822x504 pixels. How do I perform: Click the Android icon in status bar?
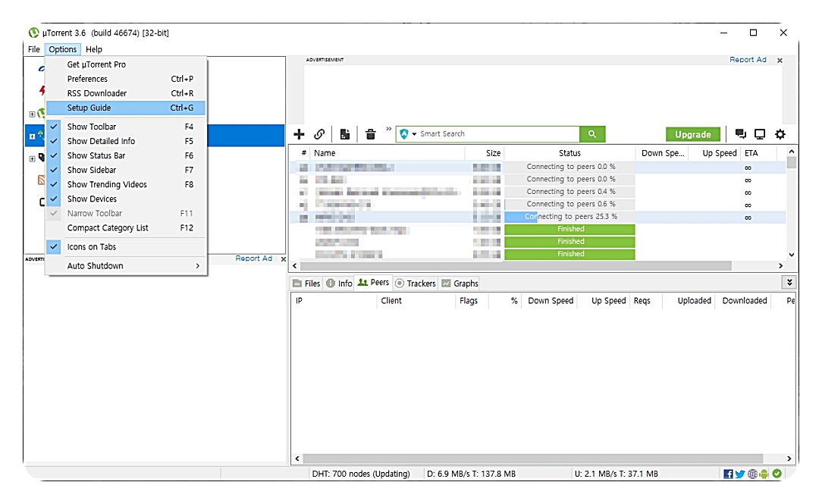764,474
